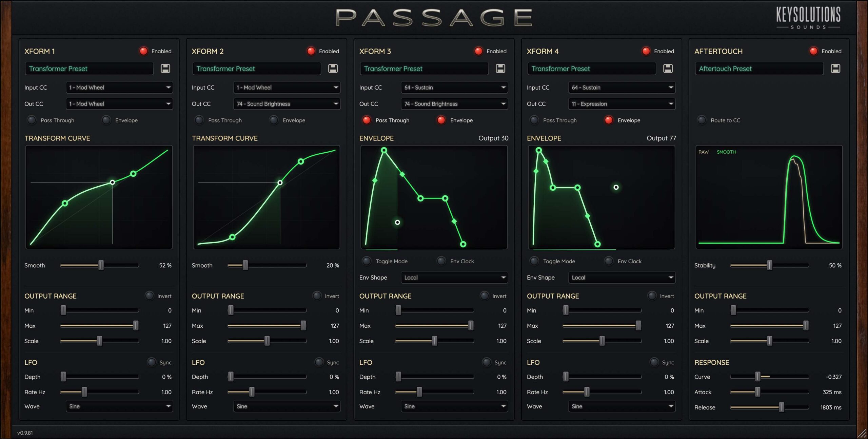Toggle the Aftertouch Enabled light
Screen dimensions: 868x439
pos(813,51)
